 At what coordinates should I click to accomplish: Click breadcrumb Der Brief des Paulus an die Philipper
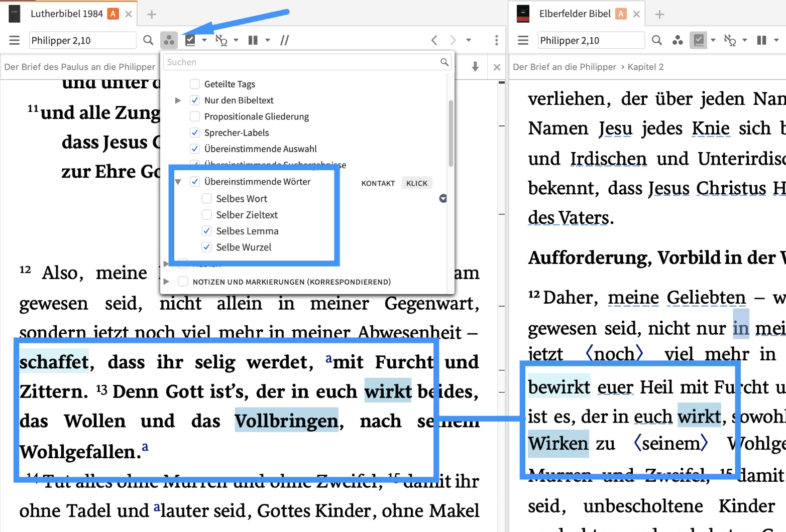pyautogui.click(x=80, y=67)
